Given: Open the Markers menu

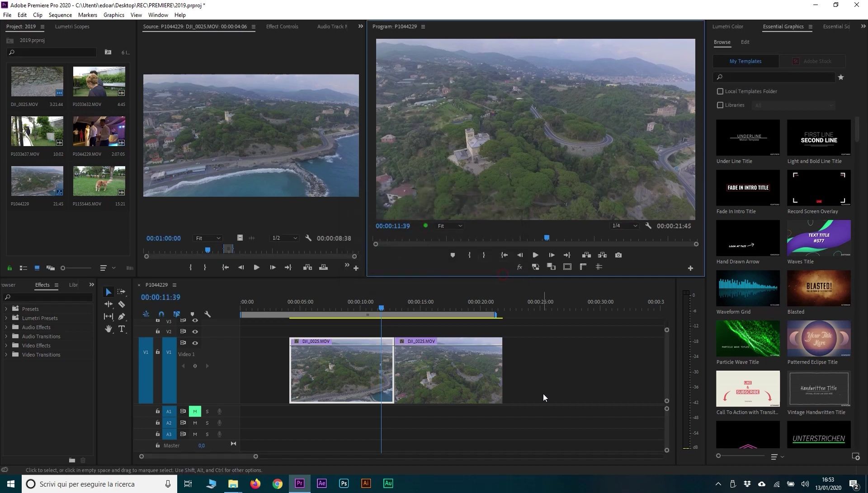Looking at the screenshot, I should (88, 15).
